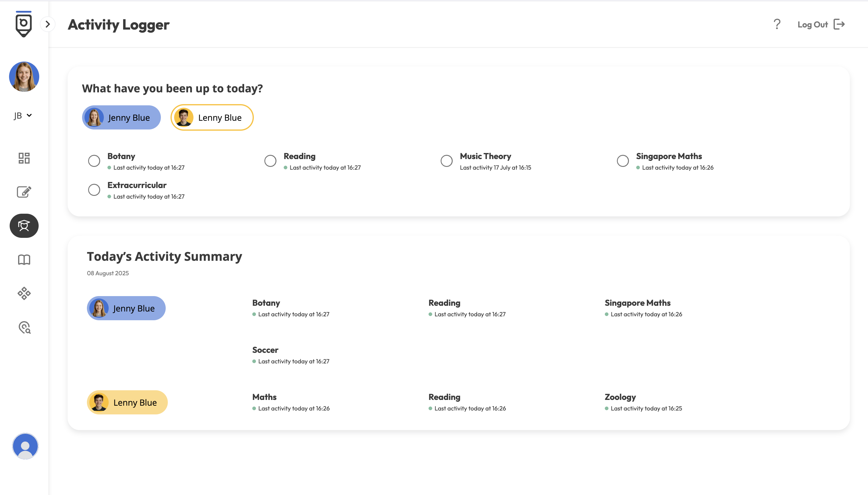Click the Log Out arrow icon
This screenshot has height=495, width=868.
click(x=839, y=24)
